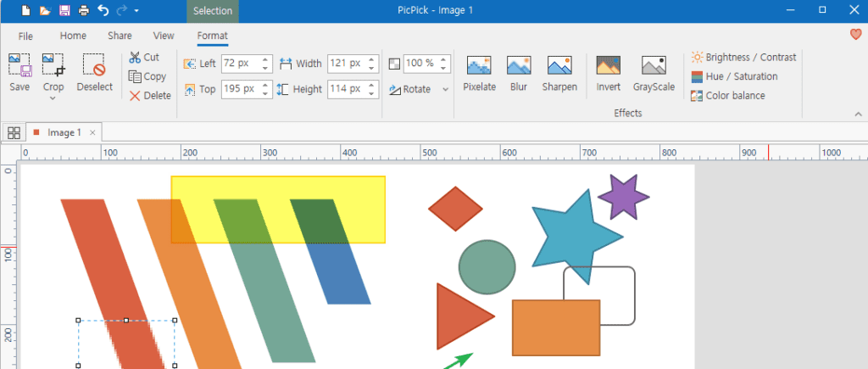Click the purple six-pointed star shape
The height and width of the screenshot is (369, 868).
624,197
